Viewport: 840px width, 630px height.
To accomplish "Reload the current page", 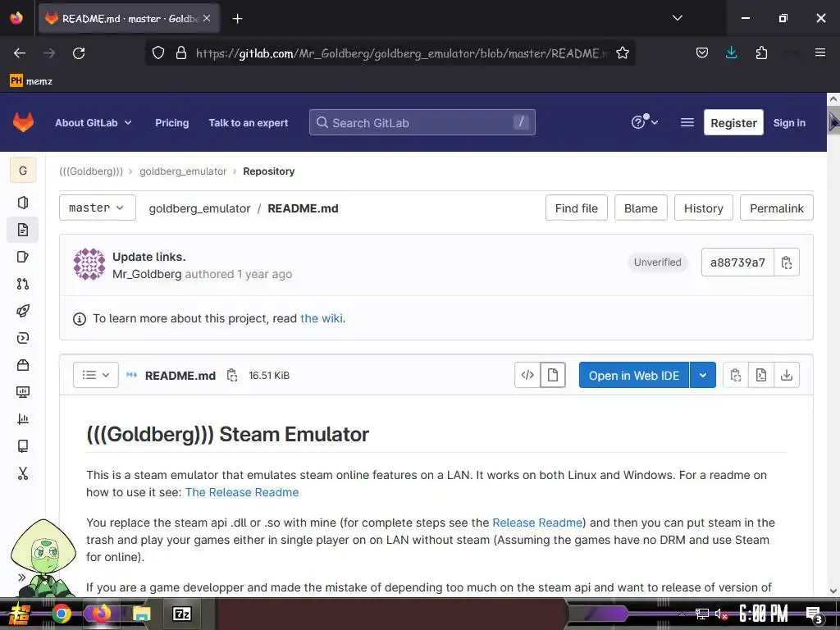I will point(79,53).
